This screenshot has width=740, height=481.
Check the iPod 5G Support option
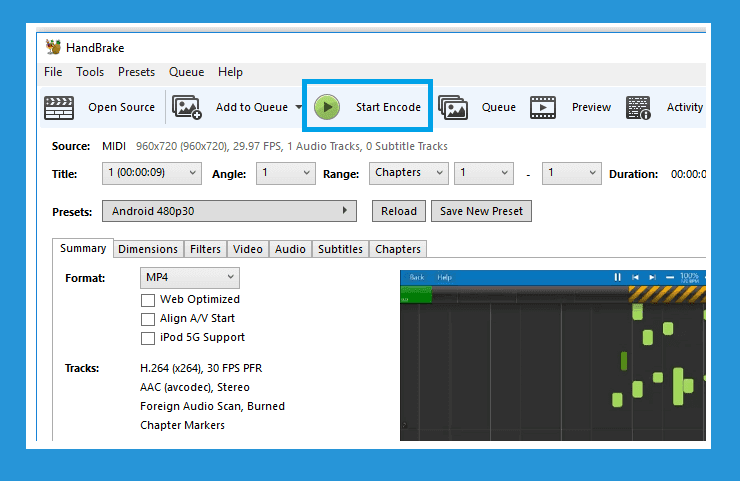pos(148,338)
